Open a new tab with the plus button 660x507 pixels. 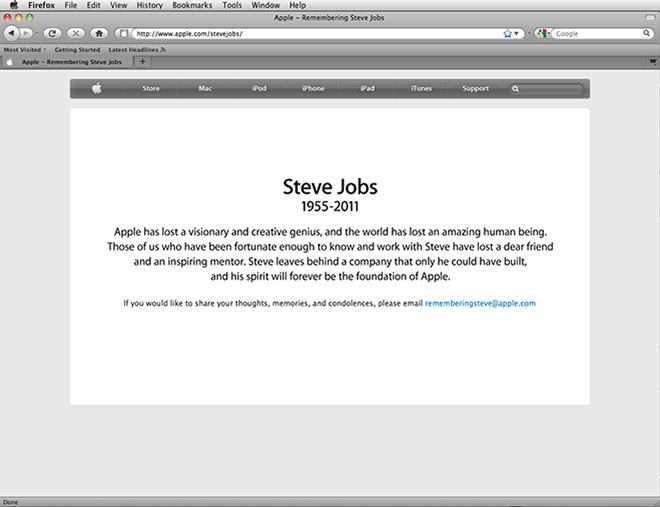[x=143, y=61]
